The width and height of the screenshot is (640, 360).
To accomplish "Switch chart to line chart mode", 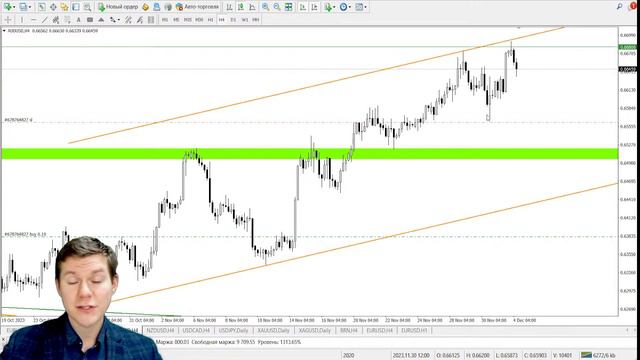I will tap(252, 7).
